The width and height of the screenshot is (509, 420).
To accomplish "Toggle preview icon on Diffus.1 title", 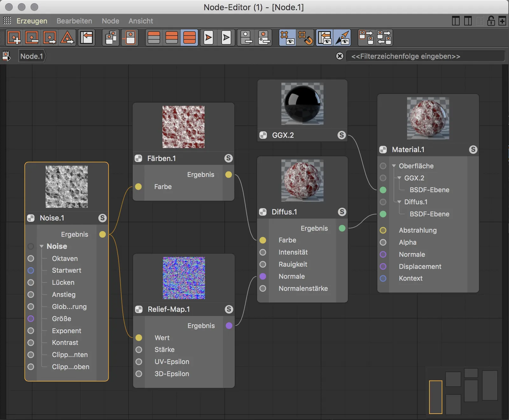I will click(263, 212).
